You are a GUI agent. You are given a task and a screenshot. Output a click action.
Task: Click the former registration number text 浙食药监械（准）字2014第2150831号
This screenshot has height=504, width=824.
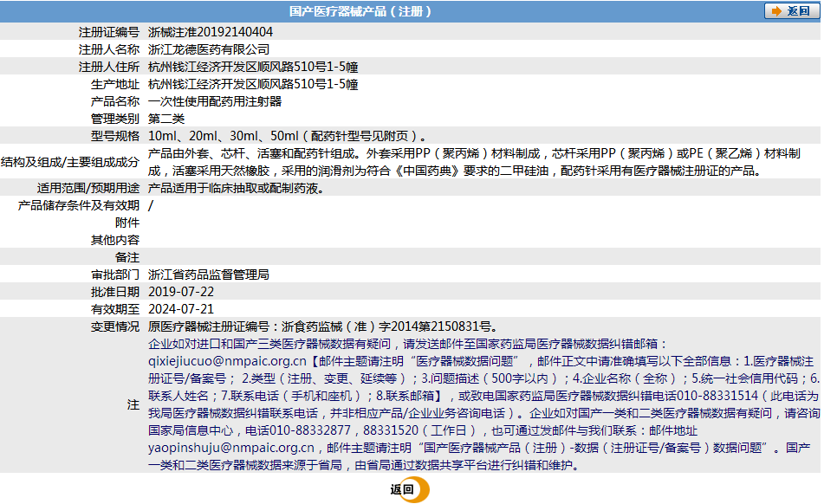386,326
